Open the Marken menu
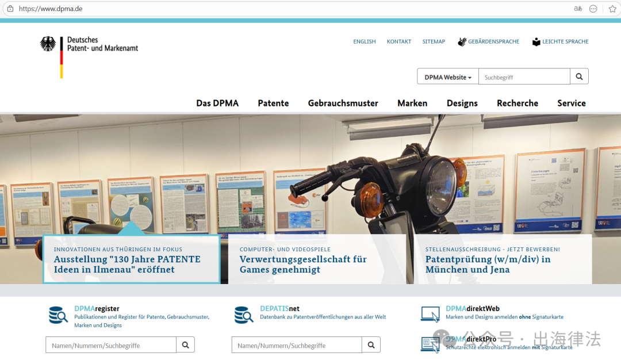The width and height of the screenshot is (621, 364). pyautogui.click(x=412, y=104)
